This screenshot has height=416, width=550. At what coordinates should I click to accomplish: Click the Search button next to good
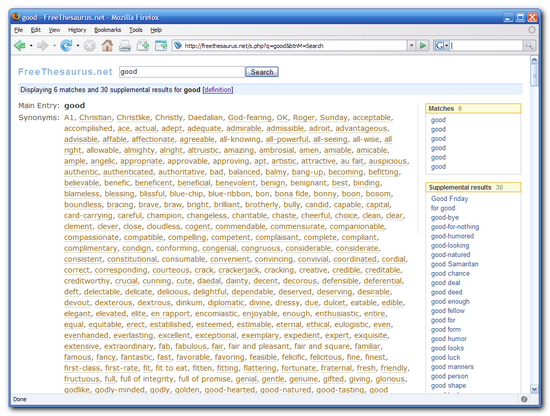point(262,72)
